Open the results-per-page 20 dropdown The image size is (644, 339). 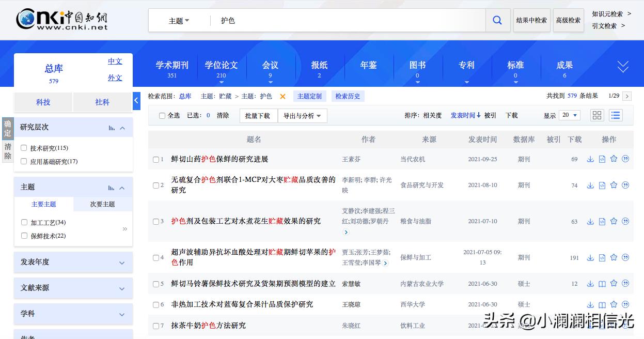[569, 115]
